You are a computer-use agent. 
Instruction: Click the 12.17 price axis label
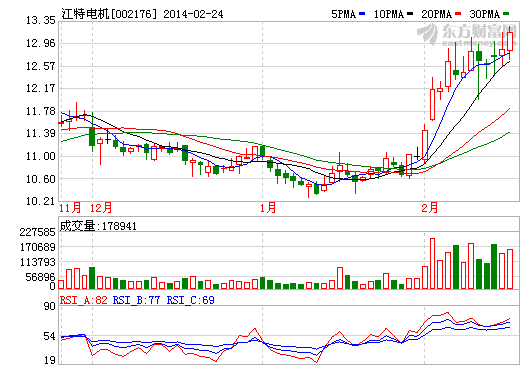[x=41, y=88]
